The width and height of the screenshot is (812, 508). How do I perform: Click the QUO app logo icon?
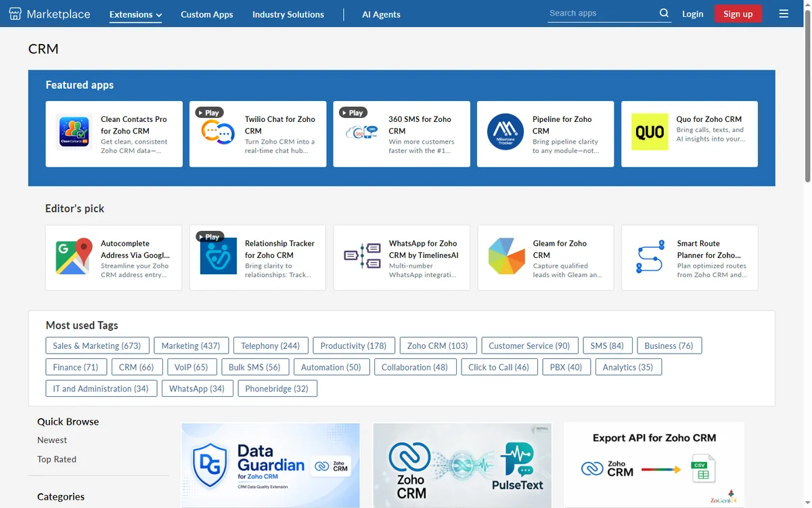[x=650, y=132]
